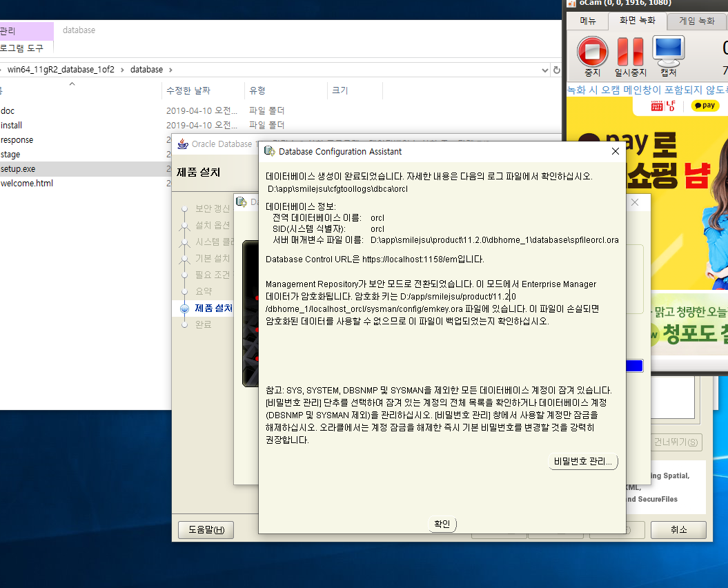Click LF logo in oCam advertisement
The image size is (728, 588).
coord(671,106)
